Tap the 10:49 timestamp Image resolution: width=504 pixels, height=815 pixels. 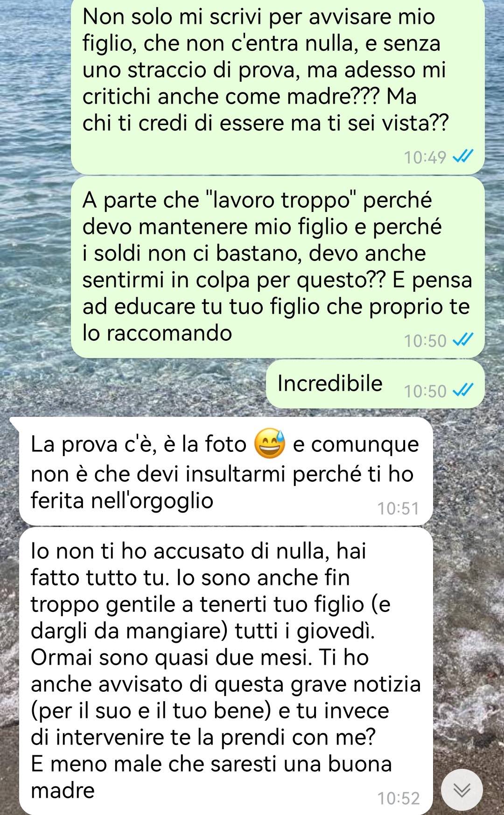(425, 157)
